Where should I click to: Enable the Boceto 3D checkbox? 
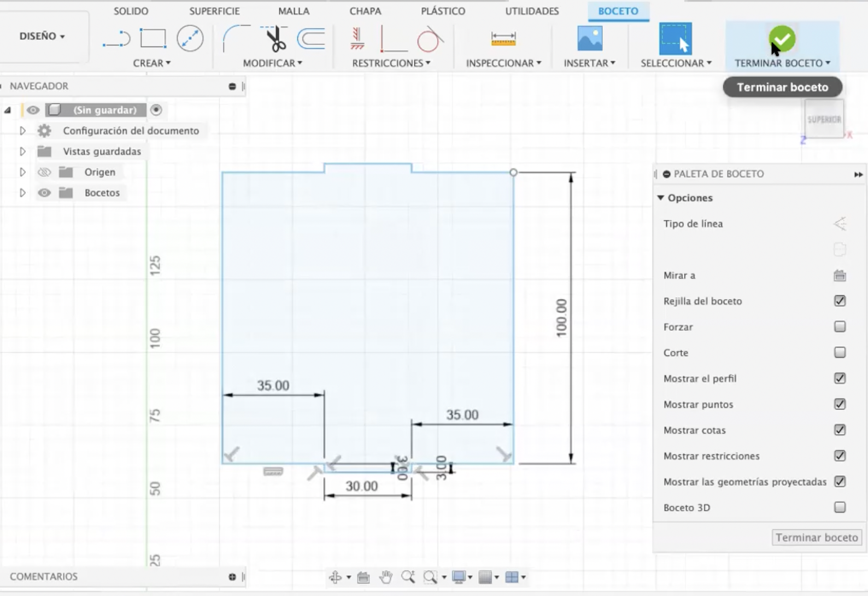point(840,507)
